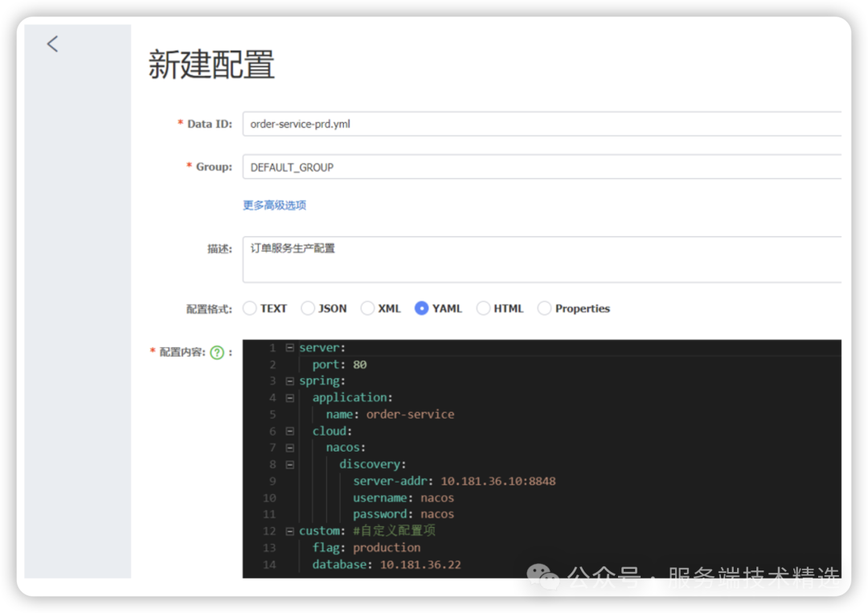Viewport: 868px width, 613px height.
Task: Click the comment #自定义配置项
Action: (x=394, y=530)
